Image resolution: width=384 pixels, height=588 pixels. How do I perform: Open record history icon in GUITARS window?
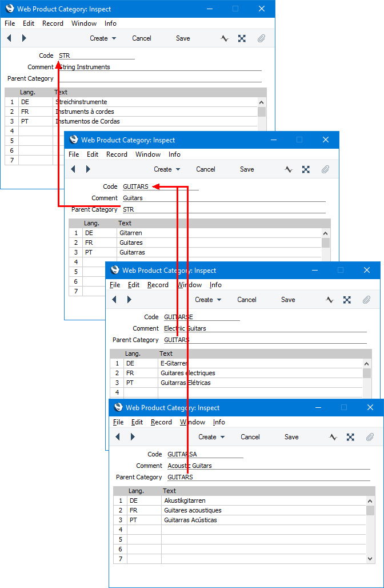tap(289, 169)
